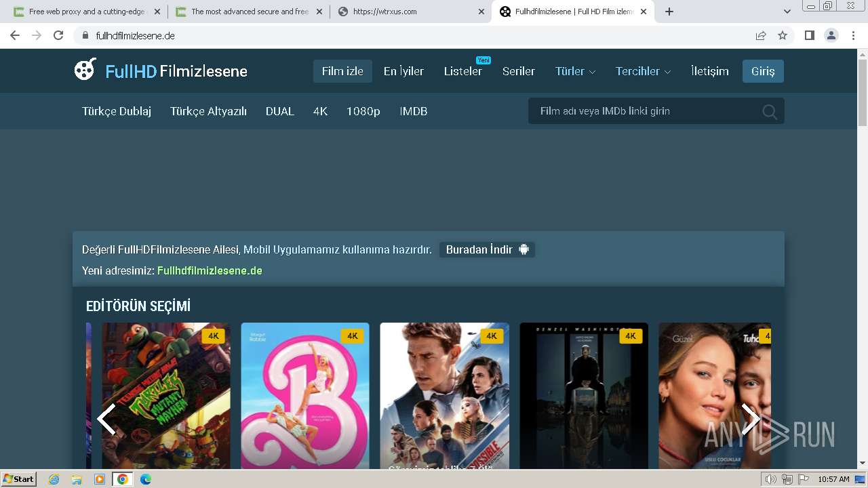Viewport: 868px width, 488px height.
Task: Bookmark this page with the star icon
Action: coord(783,35)
